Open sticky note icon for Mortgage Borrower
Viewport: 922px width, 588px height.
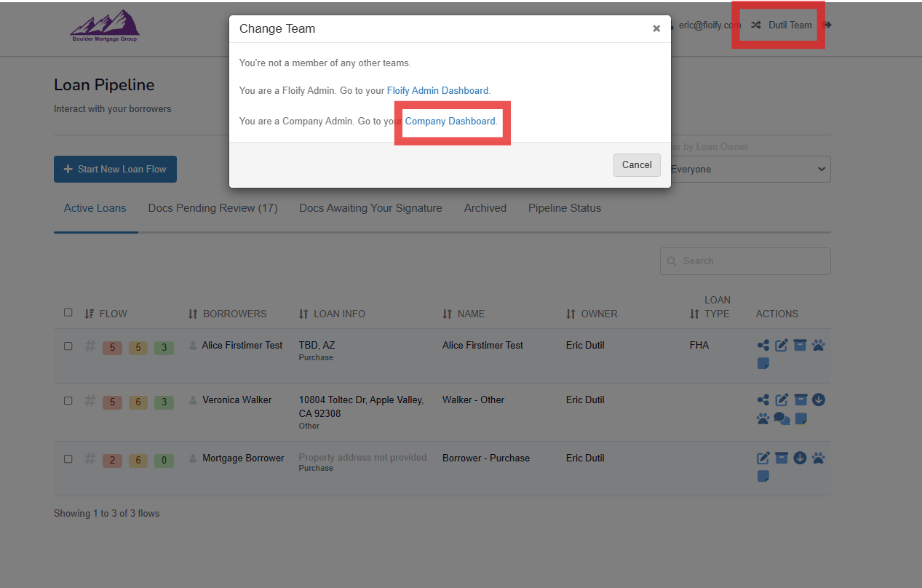(763, 477)
